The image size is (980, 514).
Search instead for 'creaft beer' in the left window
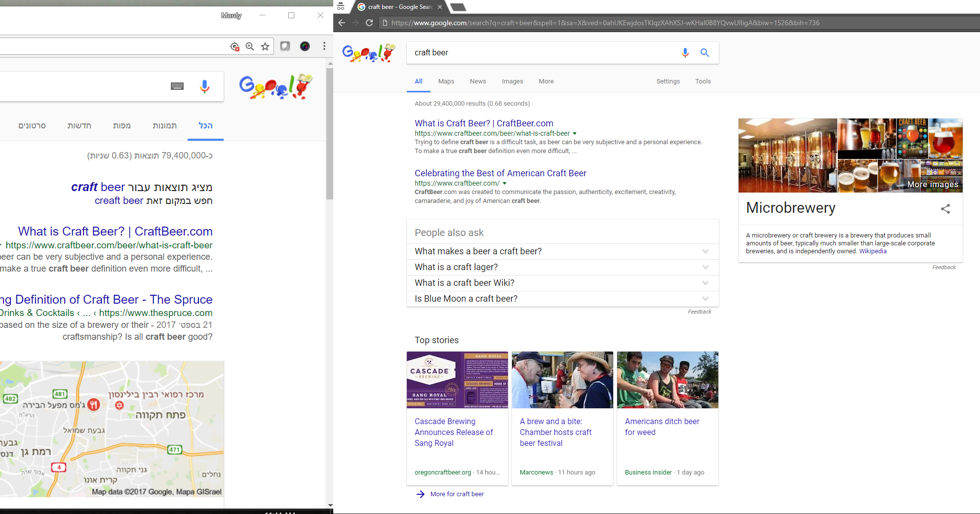pos(119,201)
